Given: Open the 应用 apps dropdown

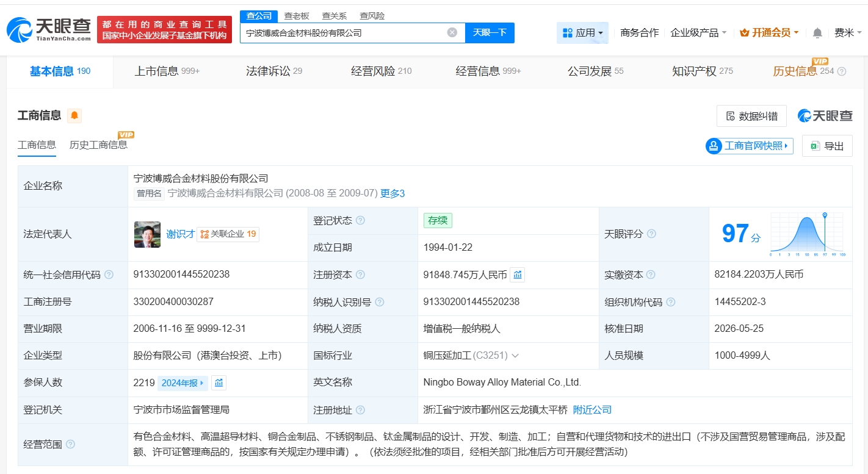Looking at the screenshot, I should 582,33.
